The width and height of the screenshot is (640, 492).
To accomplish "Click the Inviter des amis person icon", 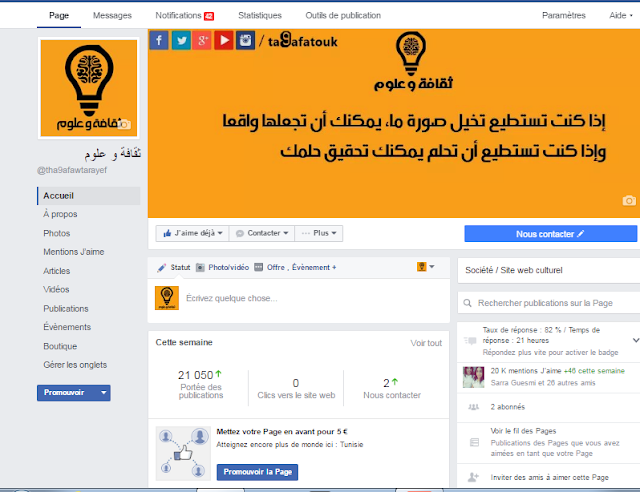I will pyautogui.click(x=473, y=476).
